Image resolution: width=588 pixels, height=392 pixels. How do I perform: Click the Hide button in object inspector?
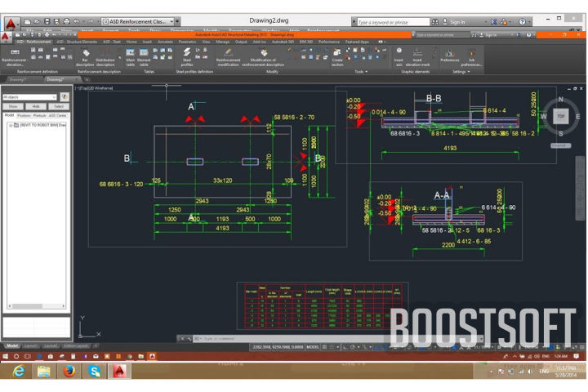pos(36,107)
